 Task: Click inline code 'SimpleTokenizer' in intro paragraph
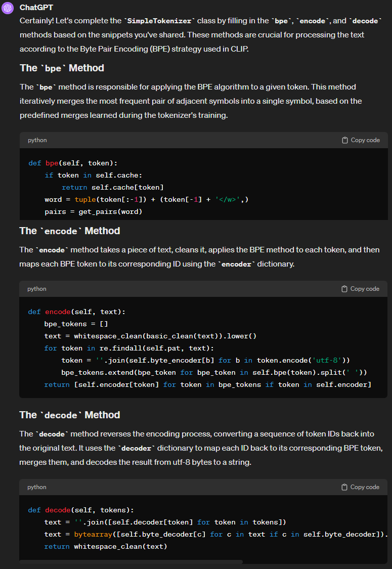coord(159,21)
